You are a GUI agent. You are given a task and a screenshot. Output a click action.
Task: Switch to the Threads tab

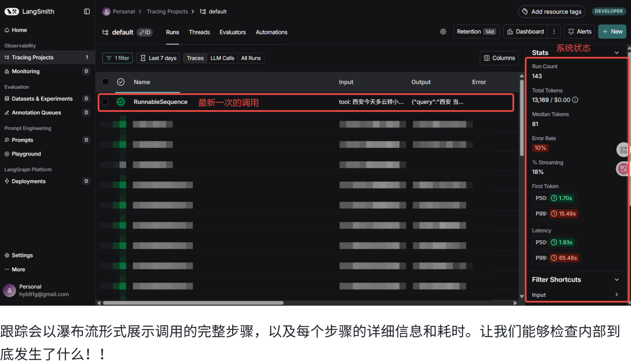pyautogui.click(x=199, y=32)
